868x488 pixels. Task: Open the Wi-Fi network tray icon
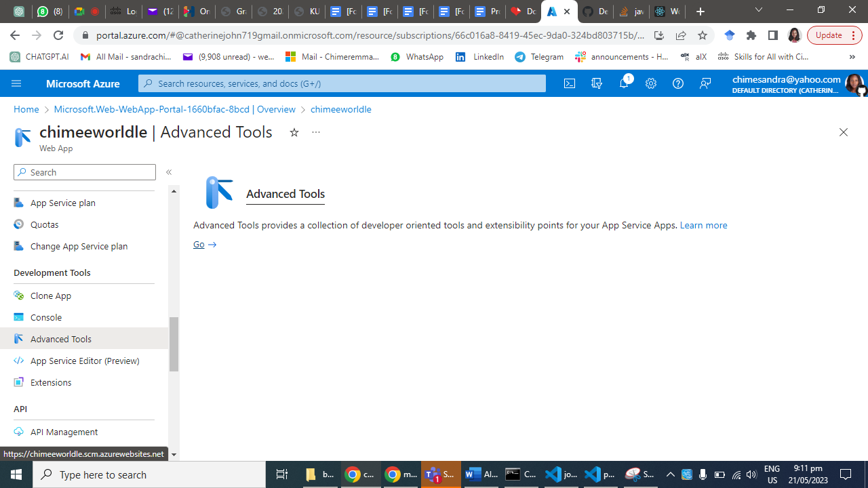point(736,474)
